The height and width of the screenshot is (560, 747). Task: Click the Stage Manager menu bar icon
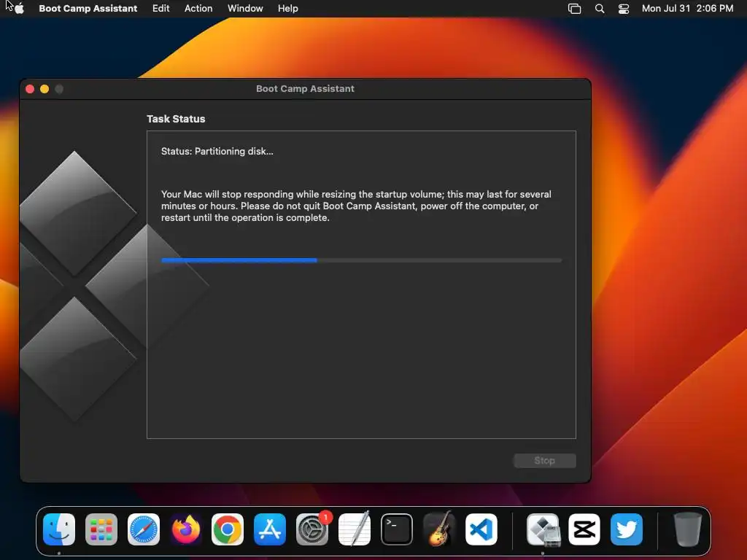pyautogui.click(x=575, y=9)
